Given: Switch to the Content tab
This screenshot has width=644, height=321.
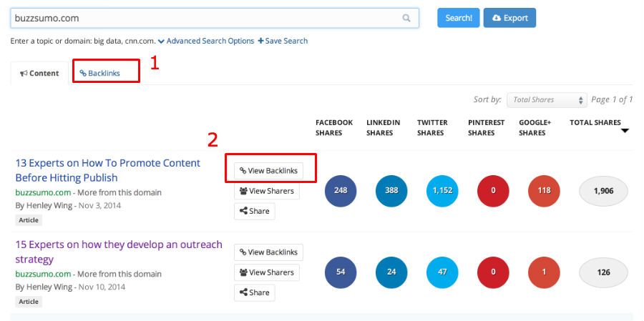Looking at the screenshot, I should pyautogui.click(x=39, y=74).
